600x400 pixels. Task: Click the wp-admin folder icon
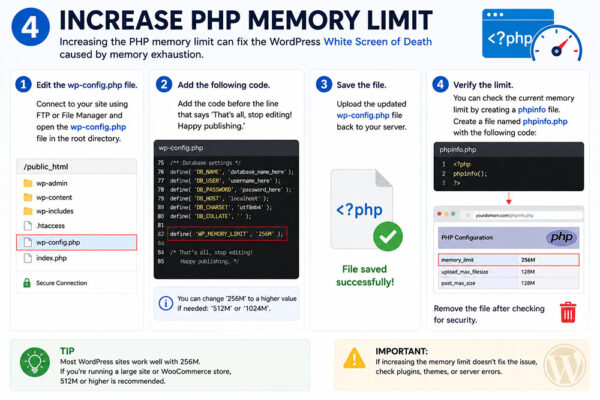(28, 183)
